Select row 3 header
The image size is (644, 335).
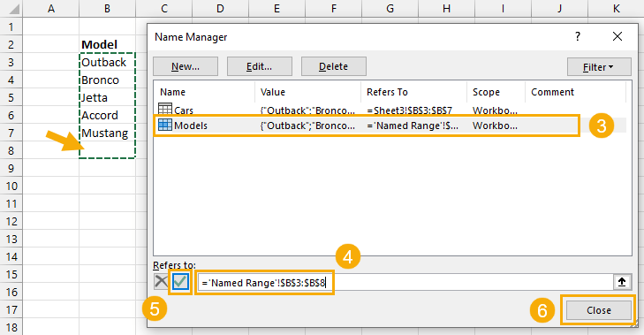click(x=11, y=62)
